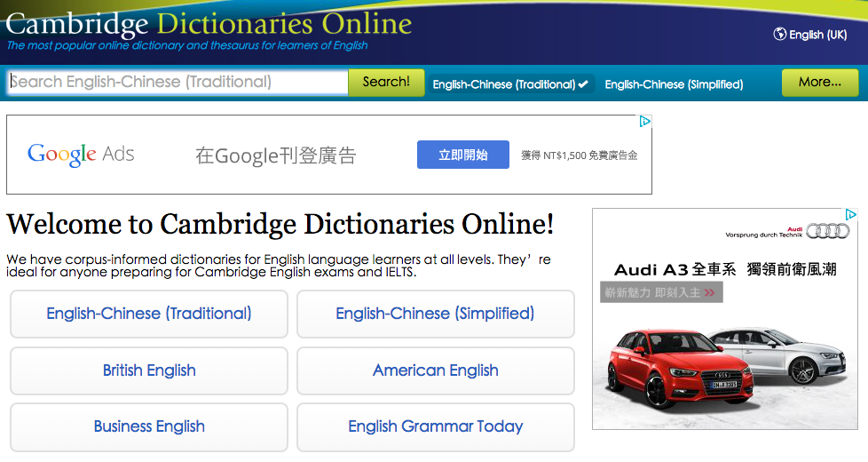Open the British English dictionary

[x=149, y=370]
